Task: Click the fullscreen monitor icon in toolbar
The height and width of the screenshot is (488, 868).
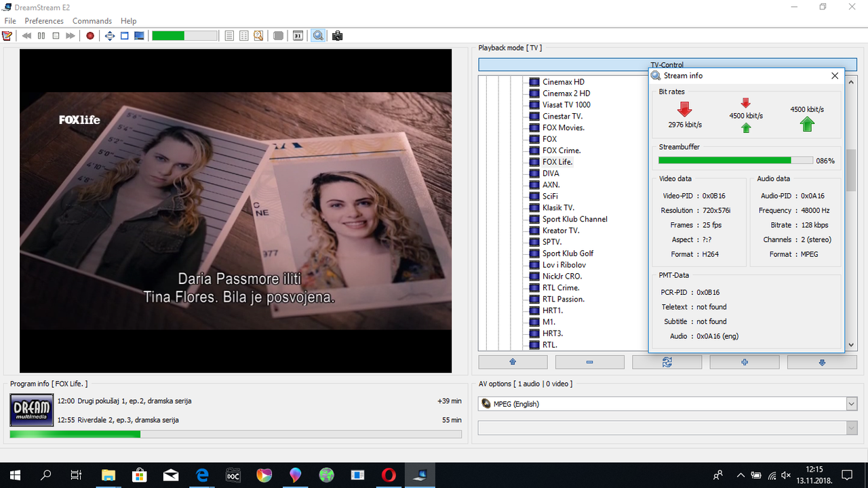Action: tap(139, 36)
